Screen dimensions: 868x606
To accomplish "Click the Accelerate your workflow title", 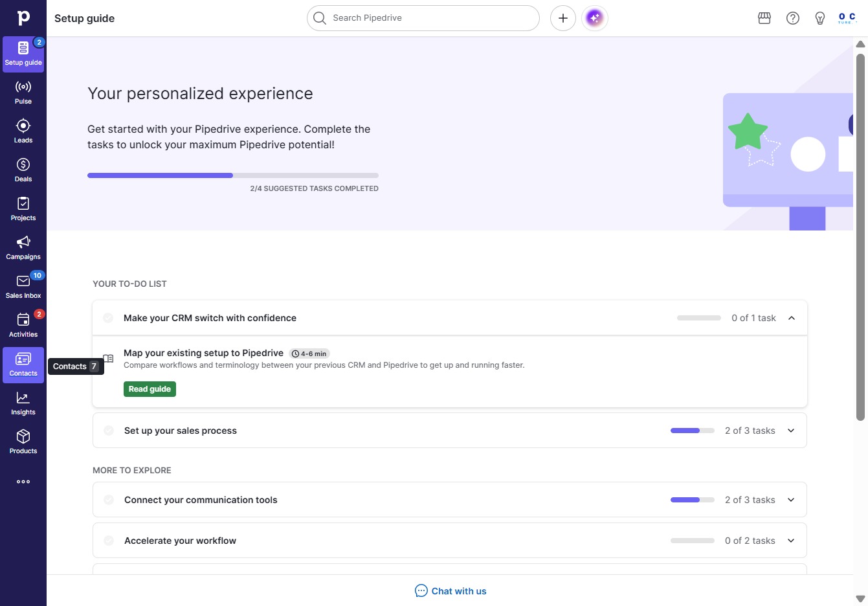I will click(x=180, y=541).
